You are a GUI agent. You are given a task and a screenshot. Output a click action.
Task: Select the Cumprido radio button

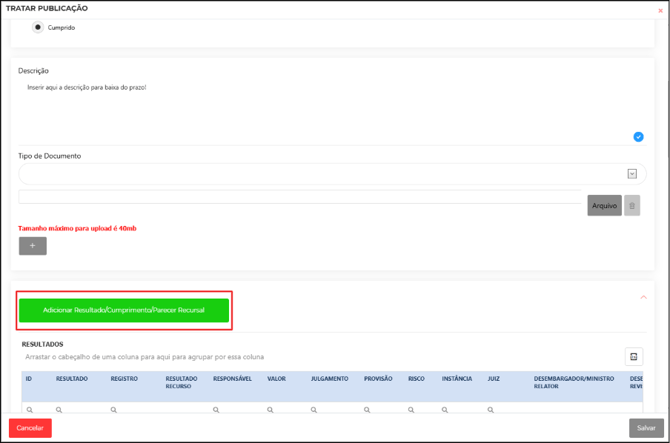tap(38, 27)
